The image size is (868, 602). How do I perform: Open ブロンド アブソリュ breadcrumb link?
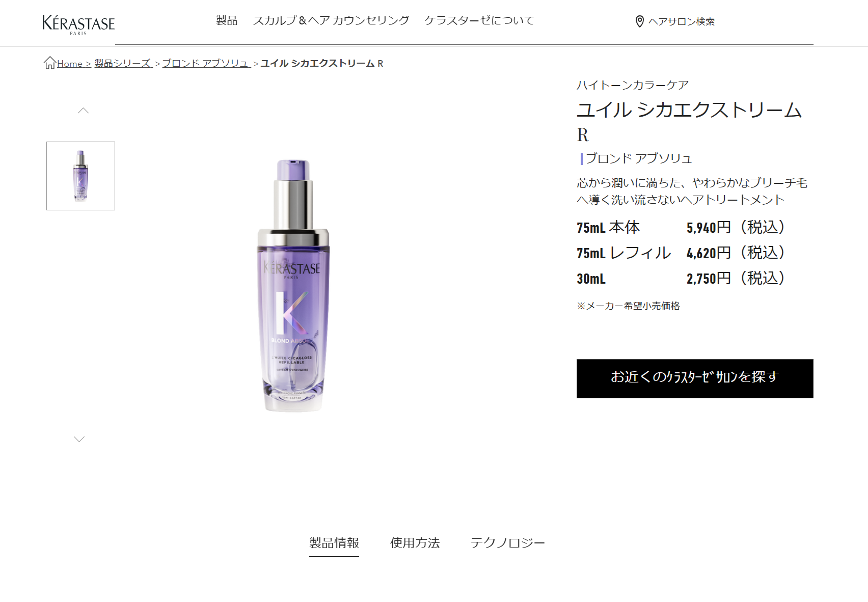click(x=206, y=63)
